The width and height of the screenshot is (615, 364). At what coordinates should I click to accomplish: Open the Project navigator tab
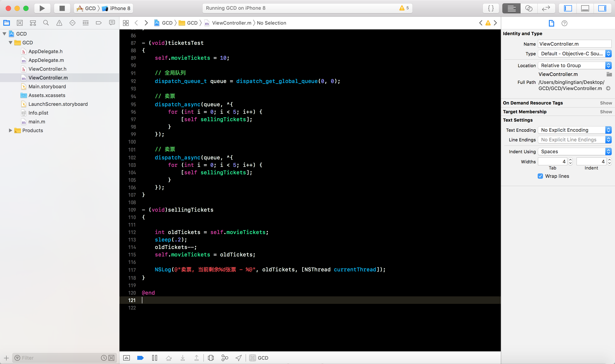click(7, 23)
